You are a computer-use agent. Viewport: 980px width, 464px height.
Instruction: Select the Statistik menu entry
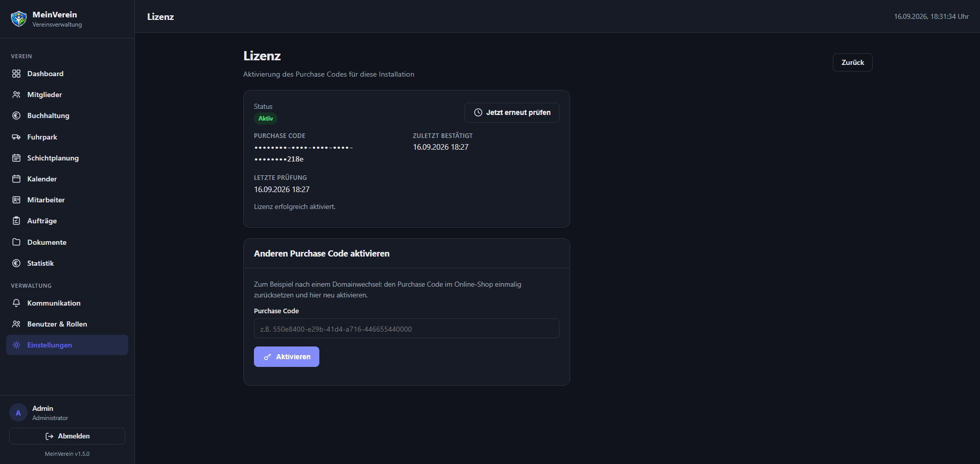[x=67, y=263]
